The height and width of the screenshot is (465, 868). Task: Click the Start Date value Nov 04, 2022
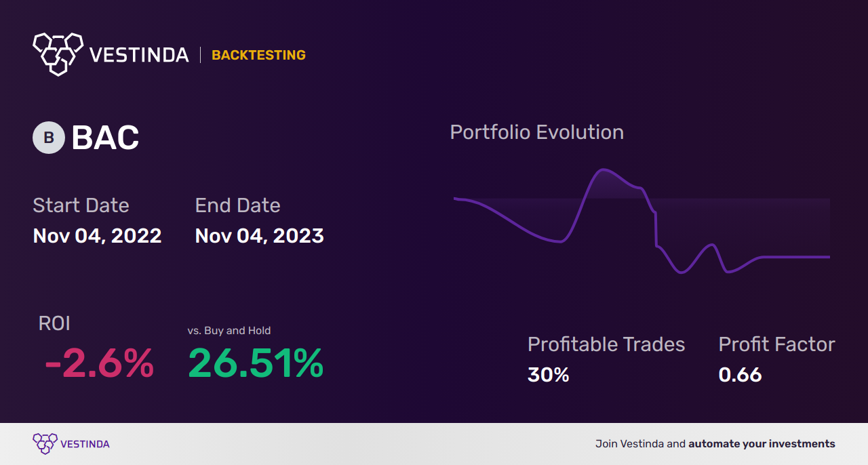(x=97, y=236)
